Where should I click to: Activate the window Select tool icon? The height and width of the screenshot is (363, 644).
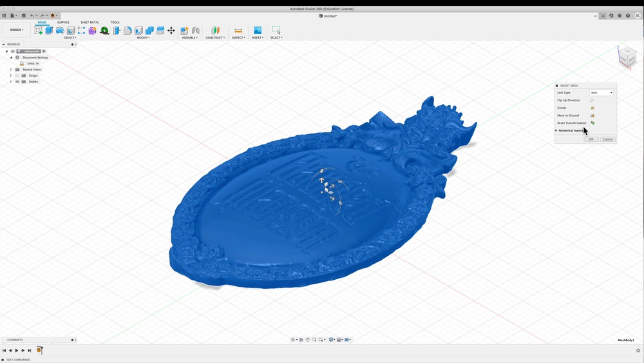point(276,30)
